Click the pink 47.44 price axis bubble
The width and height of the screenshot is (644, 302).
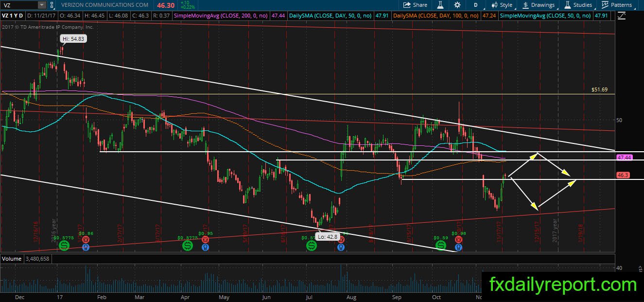pyautogui.click(x=624, y=158)
